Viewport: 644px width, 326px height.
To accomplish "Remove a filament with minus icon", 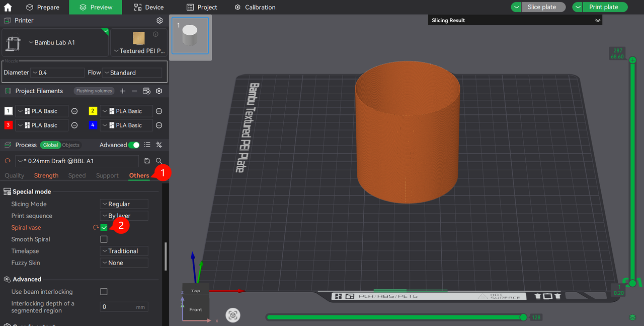I will coord(134,91).
